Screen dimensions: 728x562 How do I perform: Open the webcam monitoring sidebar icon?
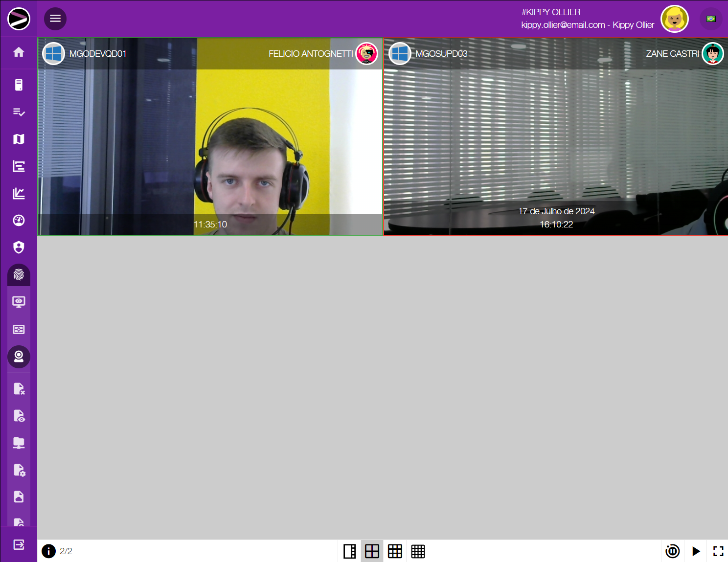coord(19,357)
